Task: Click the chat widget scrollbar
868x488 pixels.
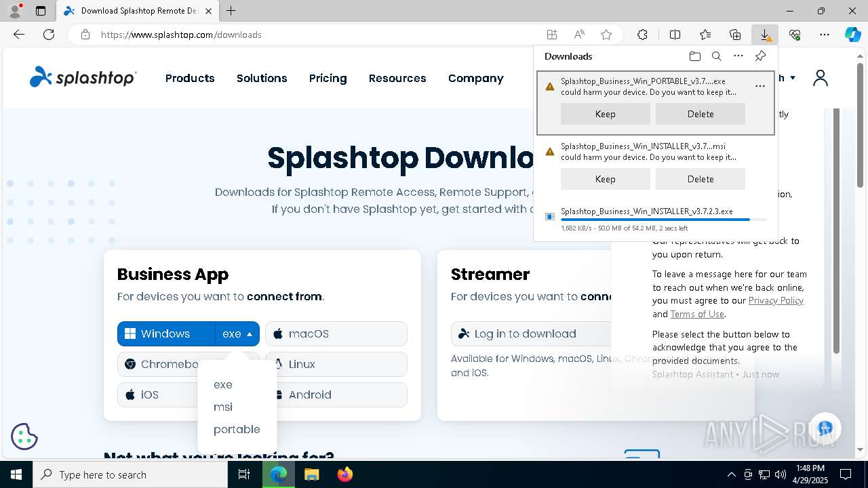Action: tap(836, 230)
